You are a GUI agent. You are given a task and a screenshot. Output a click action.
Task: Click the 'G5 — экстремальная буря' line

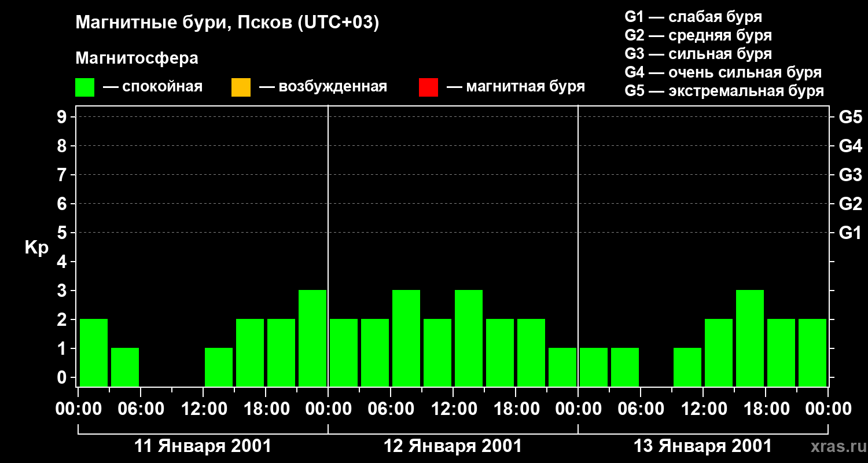pyautogui.click(x=724, y=91)
